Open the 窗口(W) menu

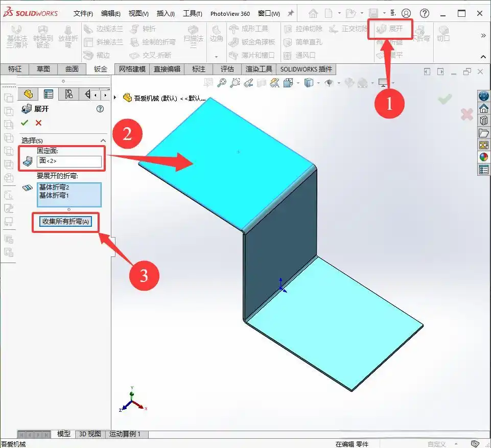[269, 13]
